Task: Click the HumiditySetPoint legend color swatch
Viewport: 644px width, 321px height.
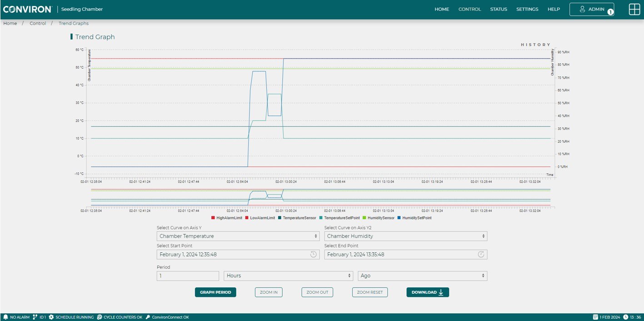Action: tap(399, 218)
